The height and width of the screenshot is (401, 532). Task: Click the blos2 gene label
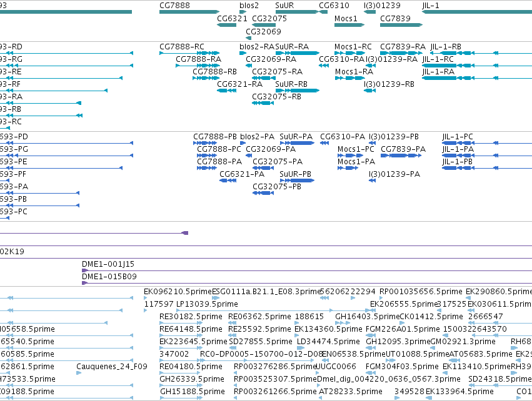click(x=249, y=6)
